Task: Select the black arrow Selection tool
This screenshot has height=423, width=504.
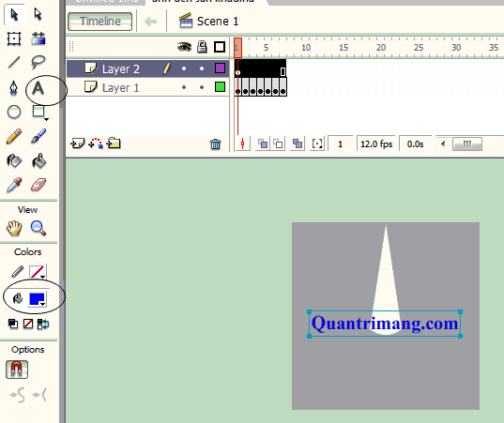Action: [x=14, y=15]
